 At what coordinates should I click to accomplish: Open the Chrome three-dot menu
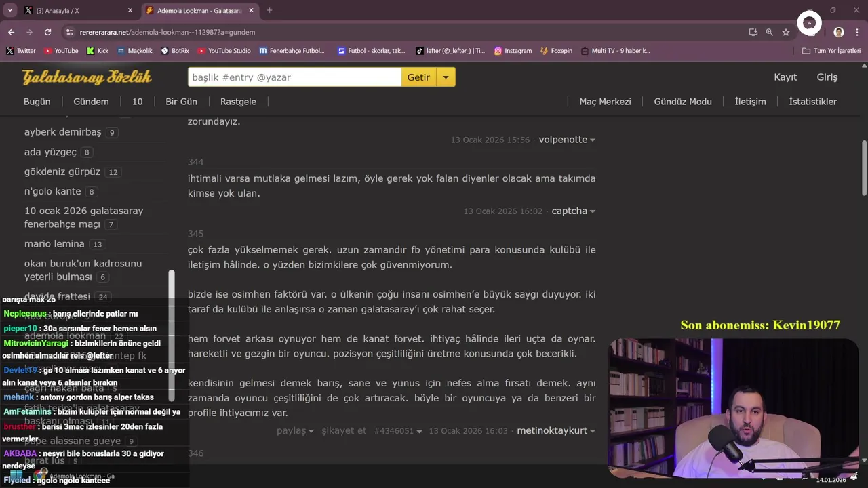coord(856,32)
